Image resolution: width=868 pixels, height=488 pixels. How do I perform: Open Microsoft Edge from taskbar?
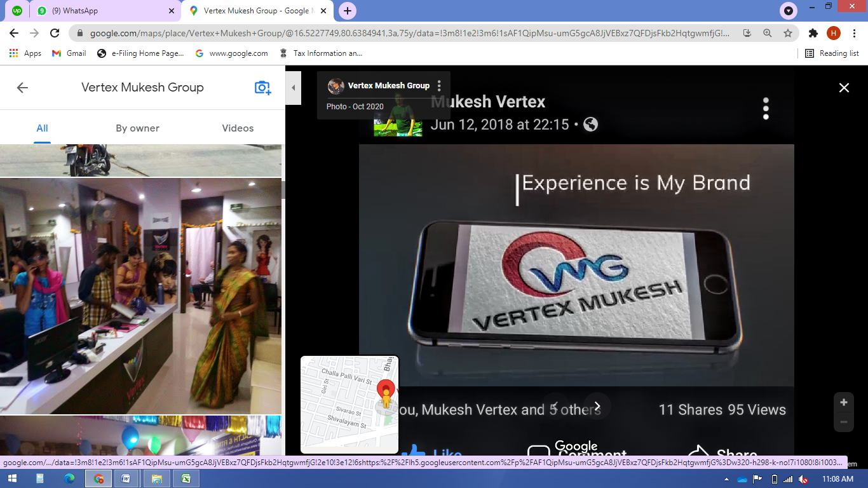click(69, 479)
